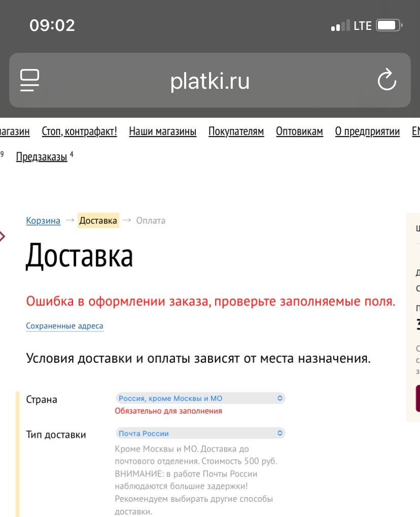Reload the platki.ru page
Screen dimensions: 420x517
pos(387,80)
